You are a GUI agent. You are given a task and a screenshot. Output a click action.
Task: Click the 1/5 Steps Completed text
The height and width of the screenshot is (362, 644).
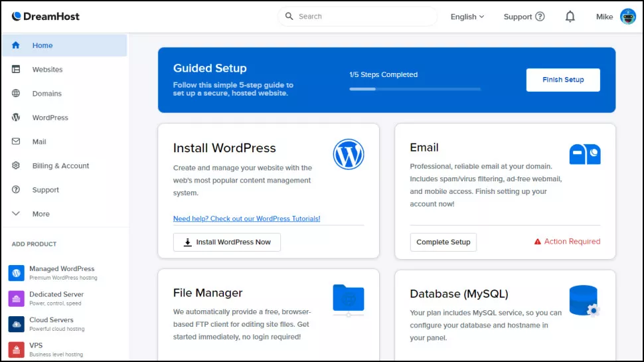383,74
